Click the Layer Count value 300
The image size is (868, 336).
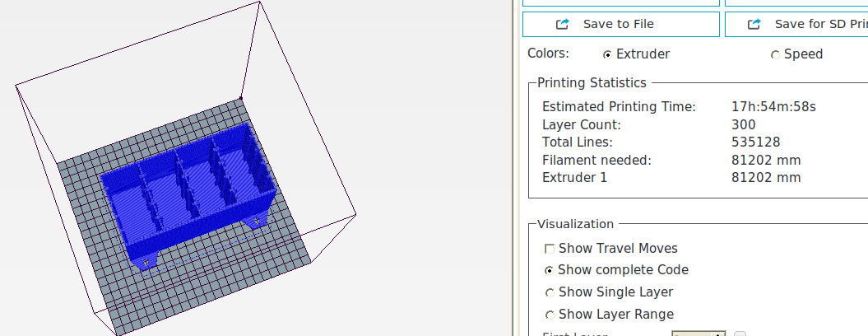click(743, 125)
